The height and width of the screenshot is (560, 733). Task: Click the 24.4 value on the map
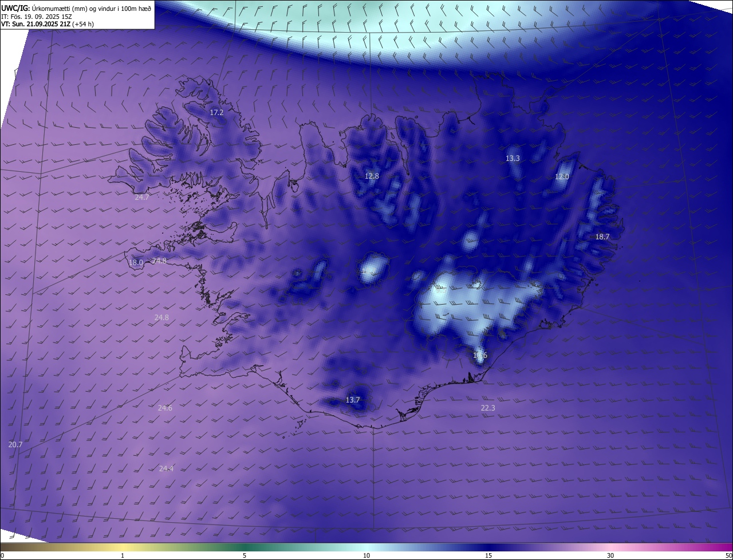166,468
